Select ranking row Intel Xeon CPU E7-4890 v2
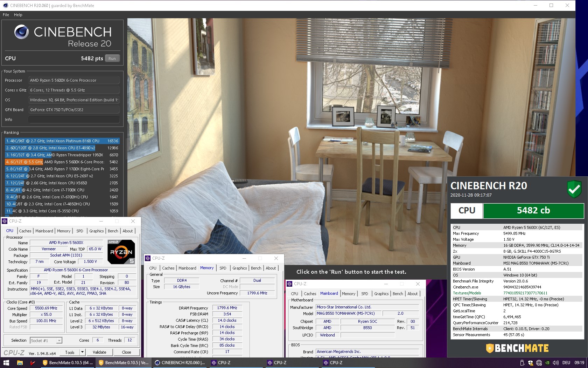 (62, 148)
